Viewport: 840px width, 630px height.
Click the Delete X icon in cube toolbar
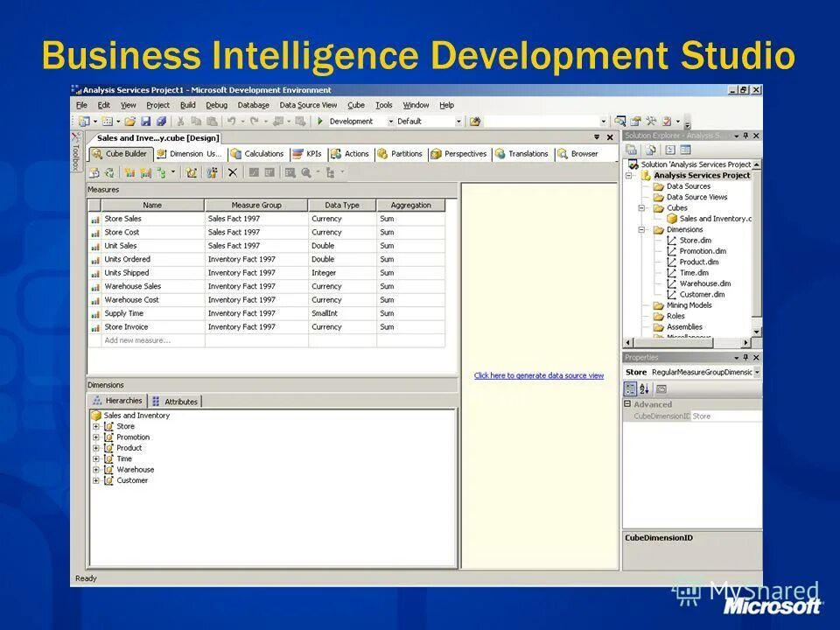point(233,172)
